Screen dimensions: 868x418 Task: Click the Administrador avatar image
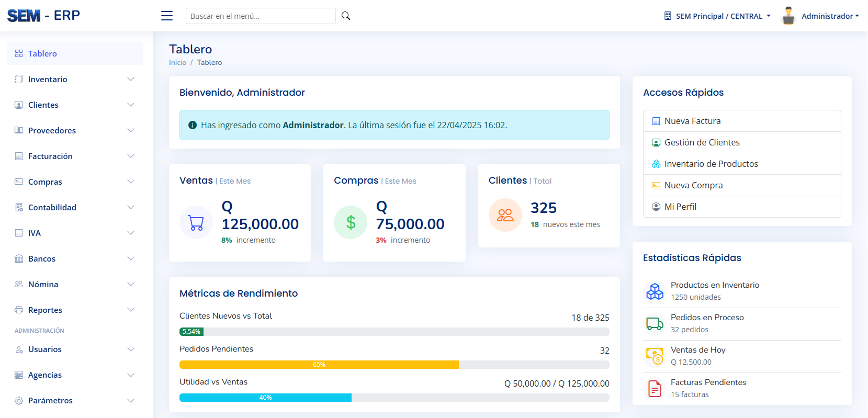[x=788, y=16]
